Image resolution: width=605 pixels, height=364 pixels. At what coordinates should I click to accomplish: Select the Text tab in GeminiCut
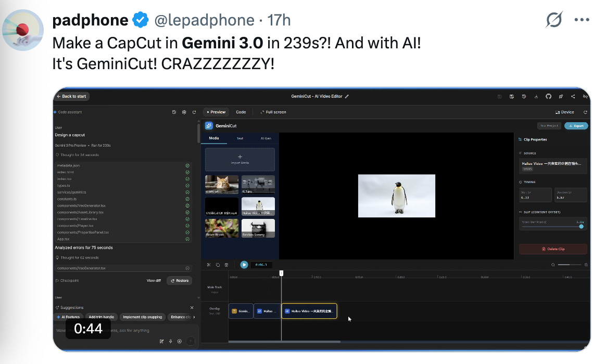[240, 138]
